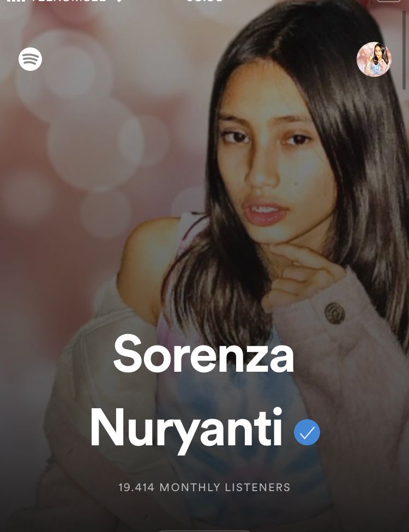The image size is (409, 532).
Task: Tap the clock in the status bar
Action: [204, 1]
